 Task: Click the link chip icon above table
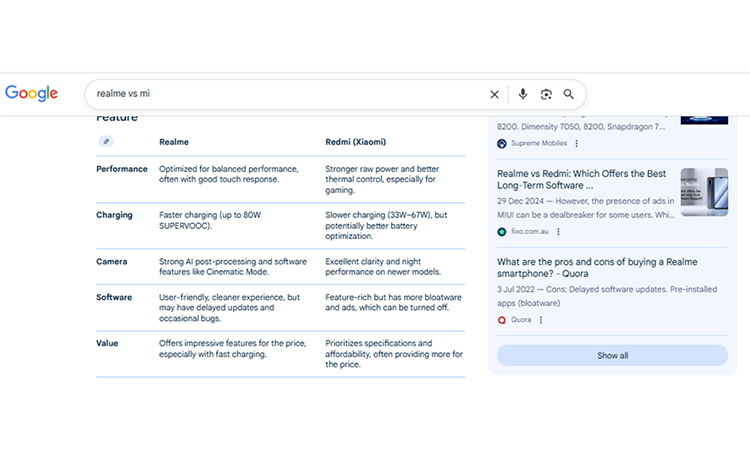tap(107, 142)
